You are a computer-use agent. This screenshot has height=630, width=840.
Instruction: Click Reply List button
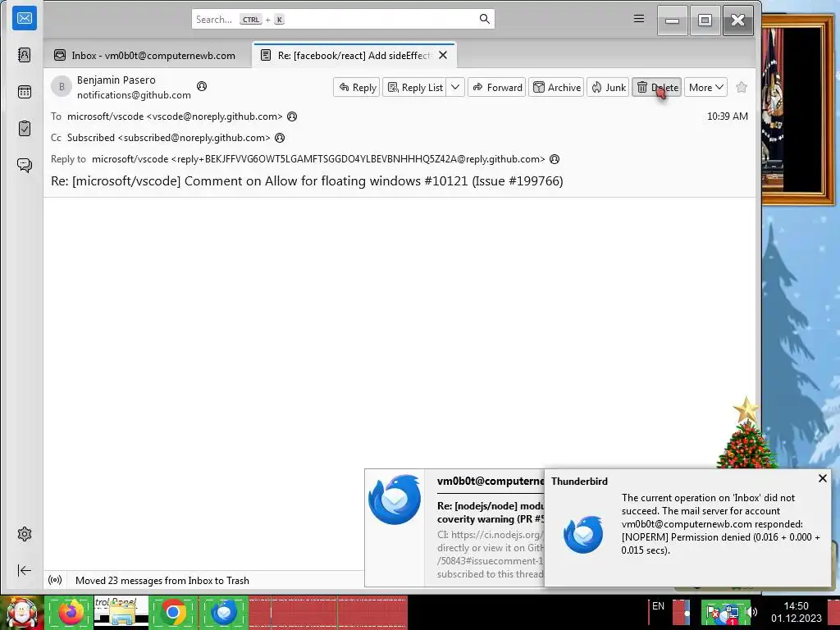pos(415,87)
